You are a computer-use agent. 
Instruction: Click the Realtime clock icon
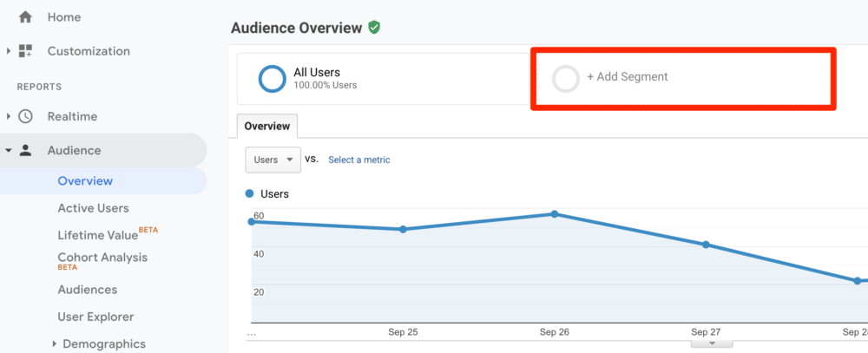25,116
